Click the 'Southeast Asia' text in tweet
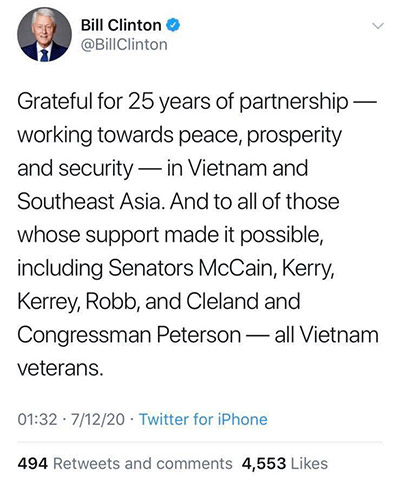This screenshot has height=480, width=400. [x=91, y=201]
